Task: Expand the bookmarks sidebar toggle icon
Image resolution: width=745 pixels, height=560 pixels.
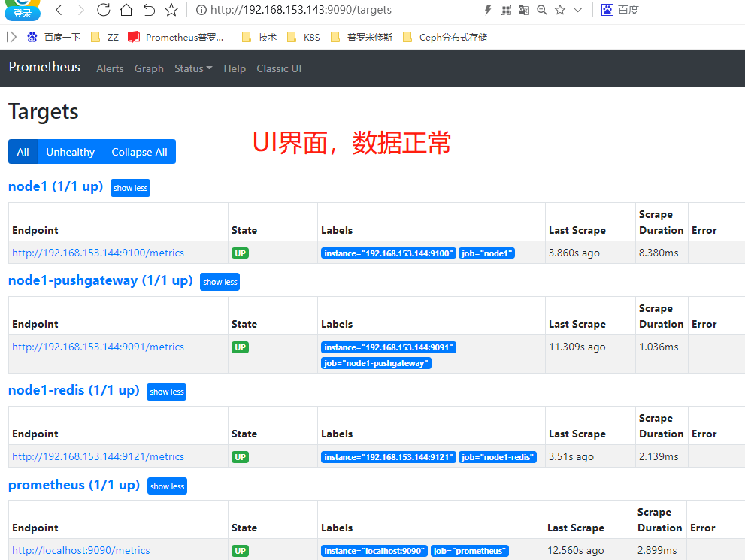Action: pos(12,37)
